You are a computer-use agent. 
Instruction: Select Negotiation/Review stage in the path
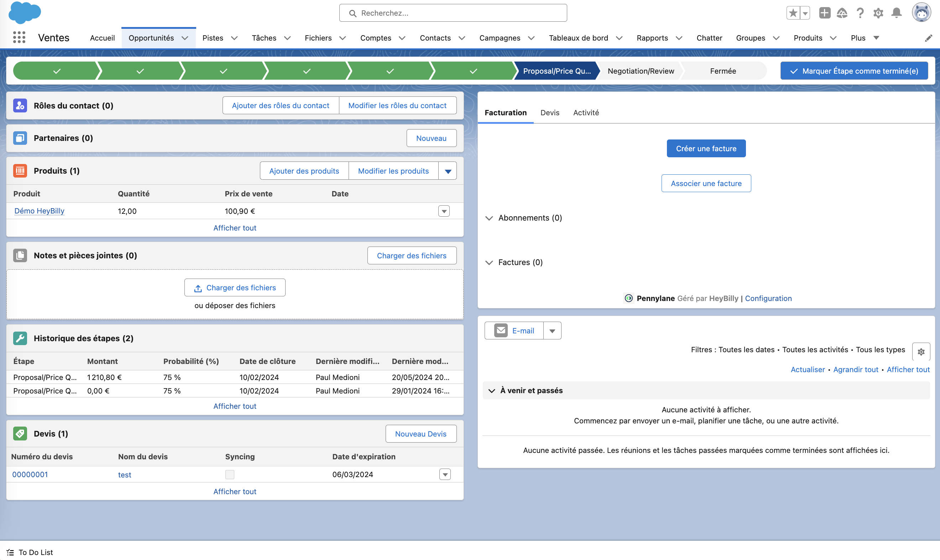[x=641, y=71]
